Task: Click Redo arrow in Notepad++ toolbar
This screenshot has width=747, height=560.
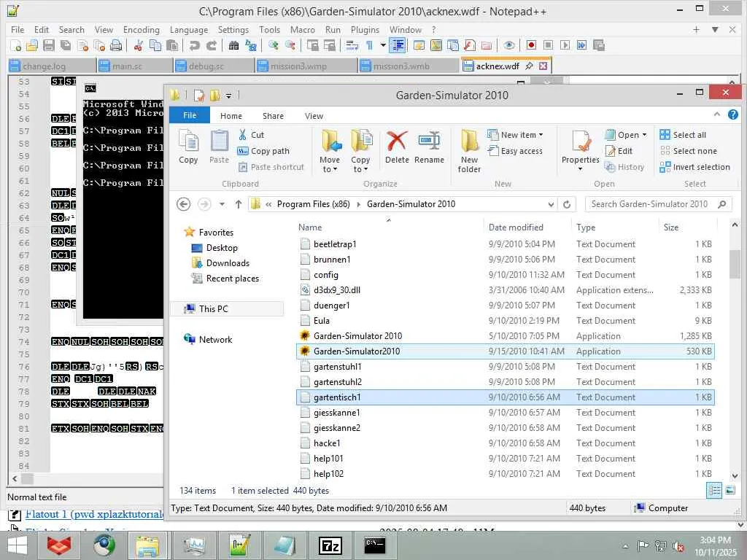Action: point(211,45)
